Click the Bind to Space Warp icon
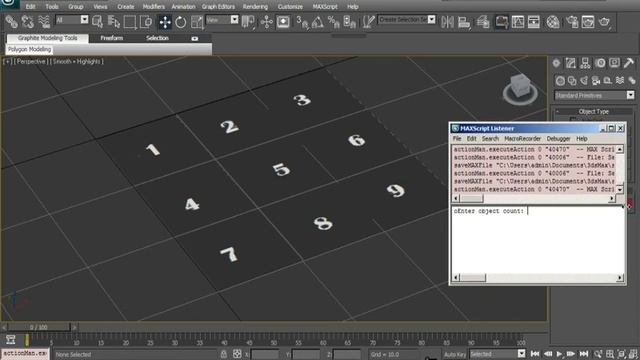 click(x=44, y=21)
